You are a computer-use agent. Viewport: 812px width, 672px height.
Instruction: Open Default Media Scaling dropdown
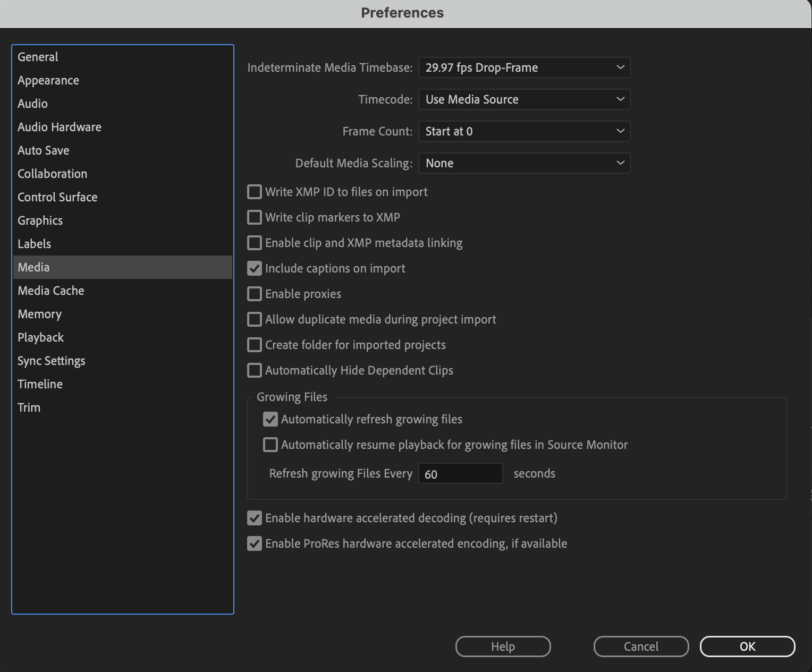524,163
